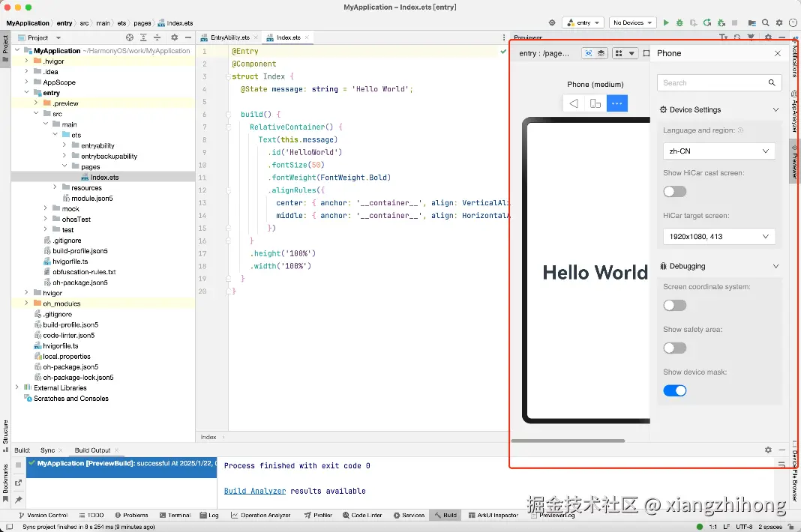
Task: Turn on Show safety area switch
Action: tap(674, 348)
